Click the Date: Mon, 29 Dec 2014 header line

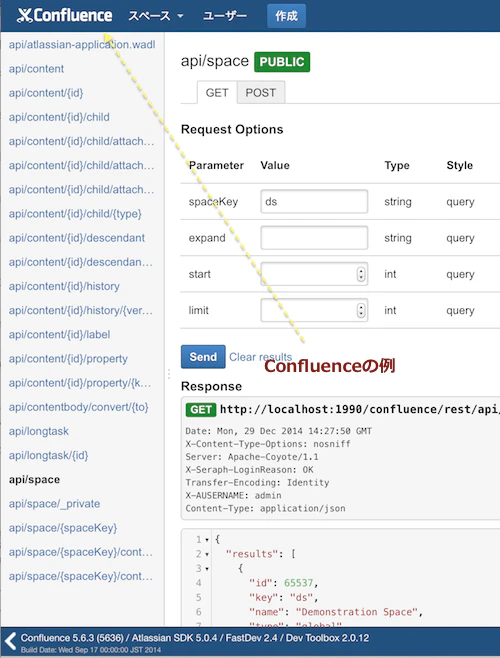tap(279, 431)
